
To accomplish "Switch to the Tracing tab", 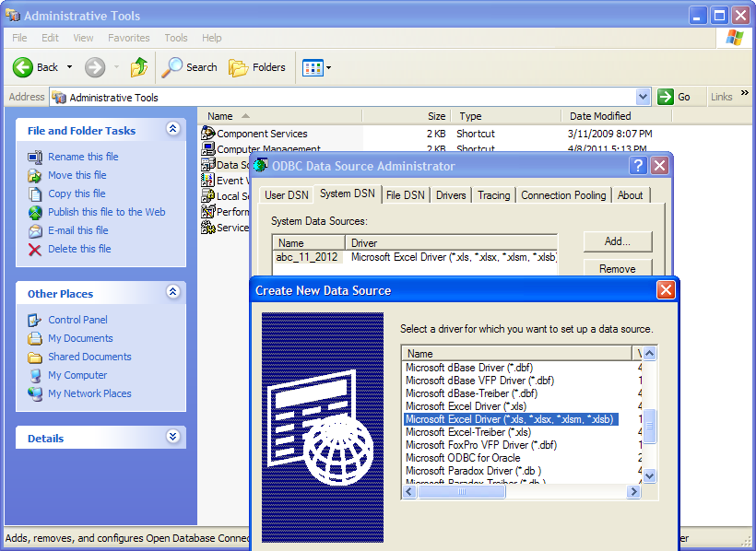I will (494, 195).
